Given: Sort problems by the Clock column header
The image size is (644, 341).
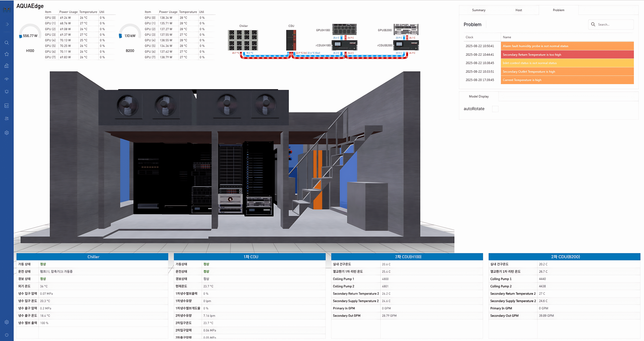Looking at the screenshot, I should pos(469,37).
